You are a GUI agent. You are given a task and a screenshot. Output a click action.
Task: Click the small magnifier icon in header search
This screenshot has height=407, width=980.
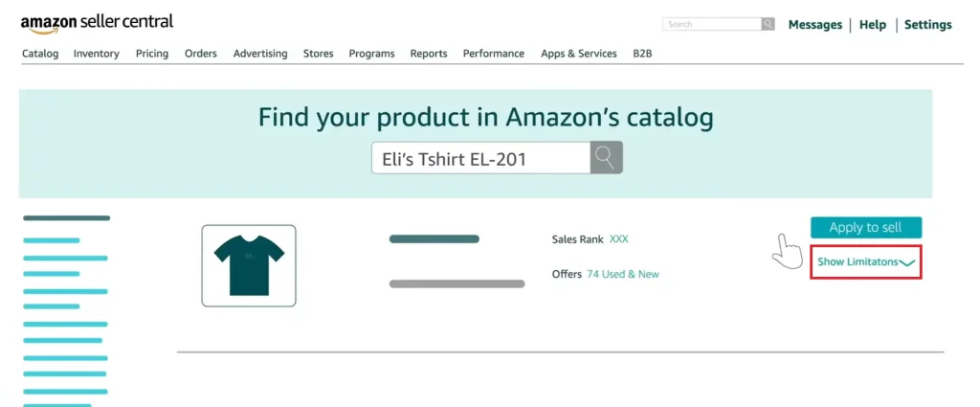768,24
